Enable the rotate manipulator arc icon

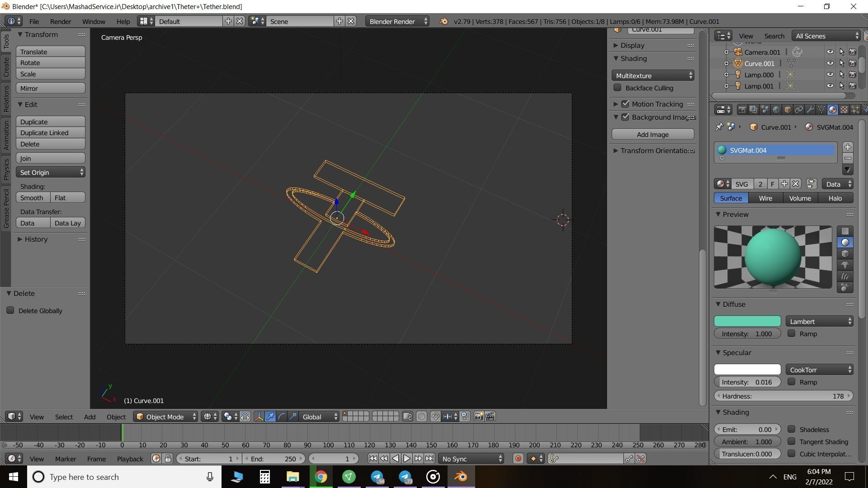pos(282,417)
